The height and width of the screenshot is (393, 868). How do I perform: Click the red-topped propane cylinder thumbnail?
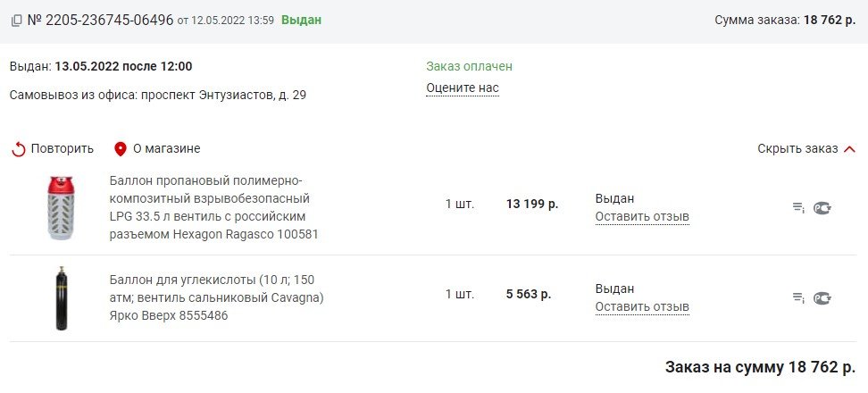click(x=59, y=208)
